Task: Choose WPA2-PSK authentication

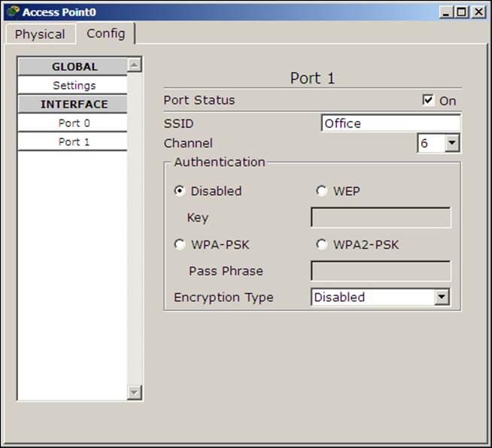Action: click(321, 244)
